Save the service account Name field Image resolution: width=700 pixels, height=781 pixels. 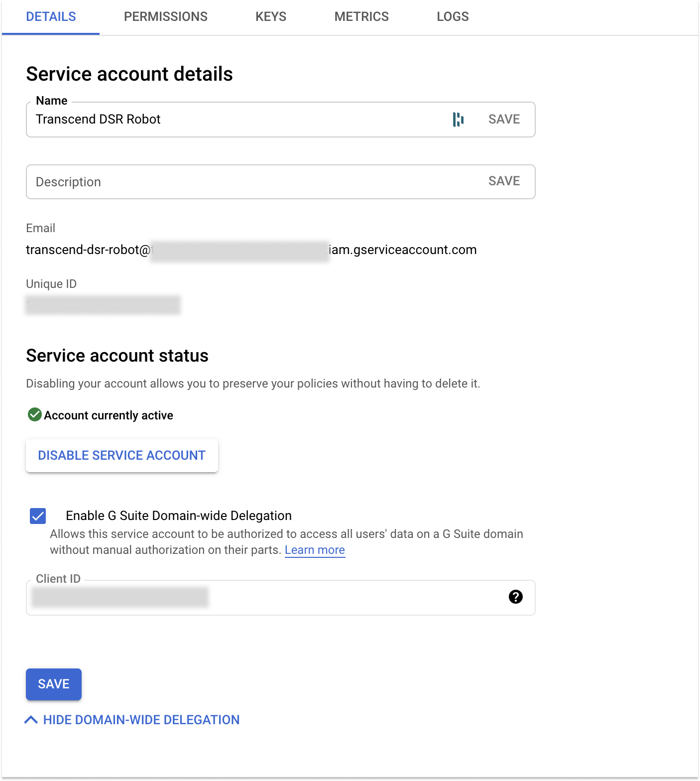click(504, 119)
